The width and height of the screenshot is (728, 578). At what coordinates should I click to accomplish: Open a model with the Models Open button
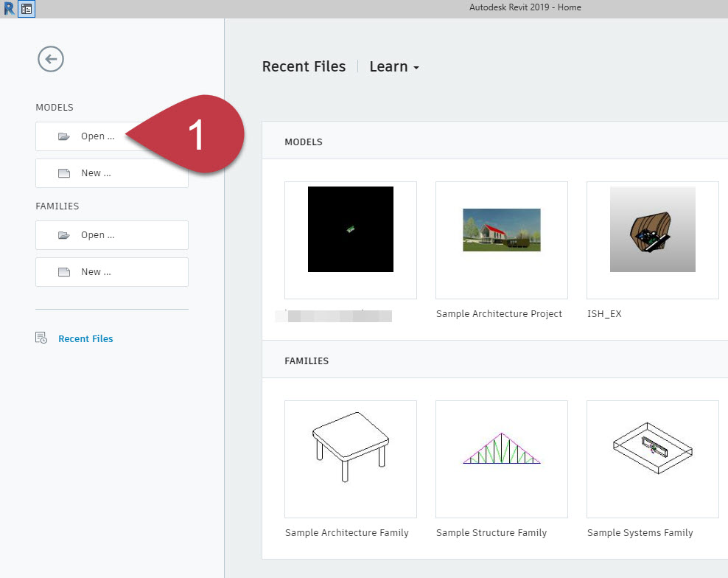pyautogui.click(x=112, y=136)
